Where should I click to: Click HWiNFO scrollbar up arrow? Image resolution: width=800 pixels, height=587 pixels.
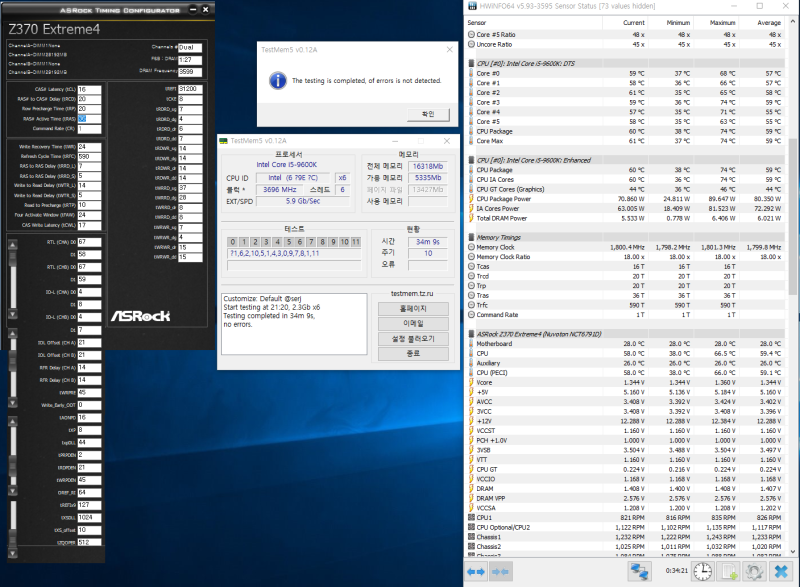pyautogui.click(x=792, y=22)
